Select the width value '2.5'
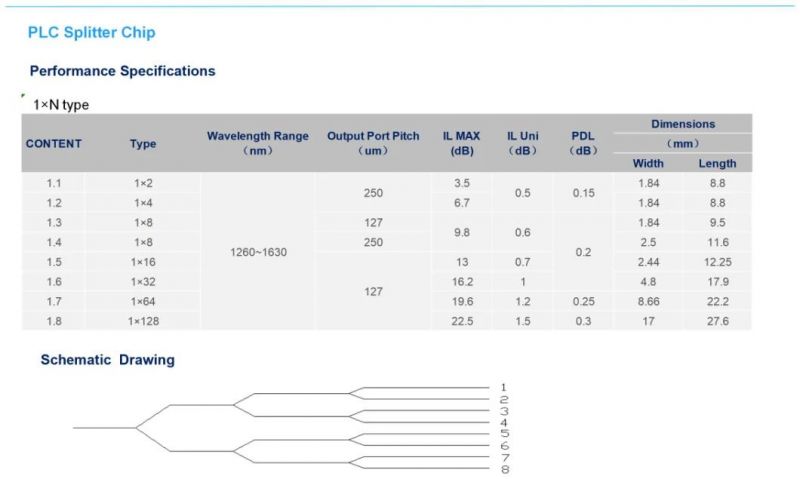 coord(648,242)
